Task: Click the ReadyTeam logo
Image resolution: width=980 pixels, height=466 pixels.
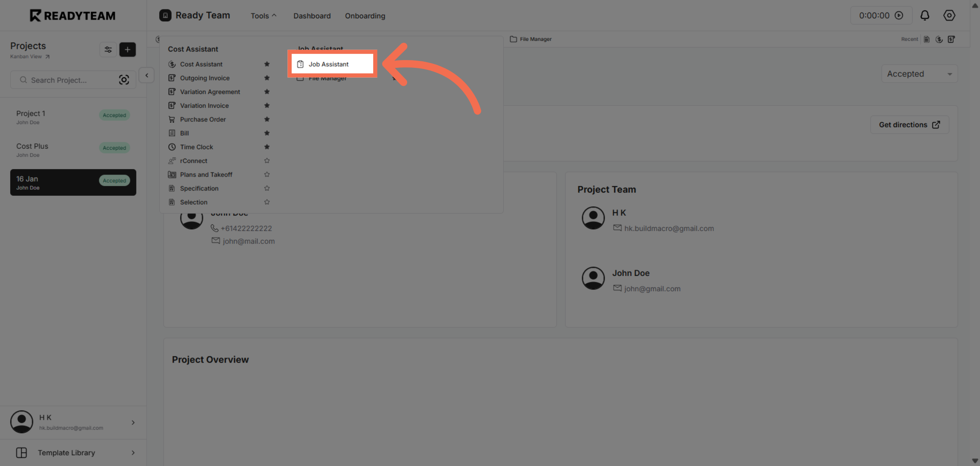Action: [x=72, y=15]
